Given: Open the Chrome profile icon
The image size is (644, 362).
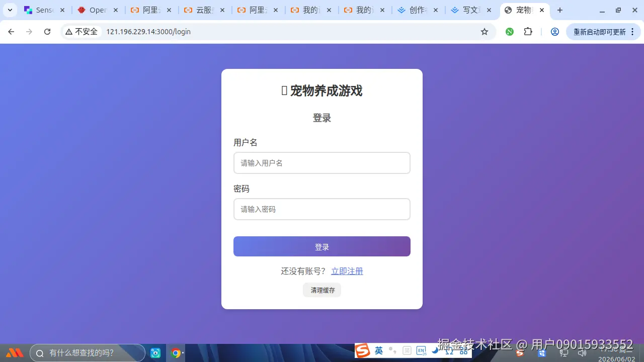Looking at the screenshot, I should coord(555,32).
